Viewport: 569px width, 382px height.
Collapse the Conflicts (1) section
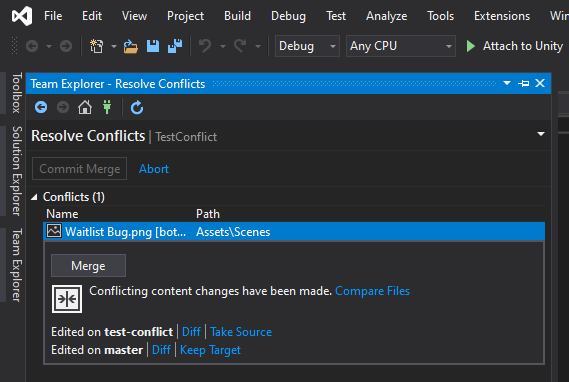coord(34,197)
